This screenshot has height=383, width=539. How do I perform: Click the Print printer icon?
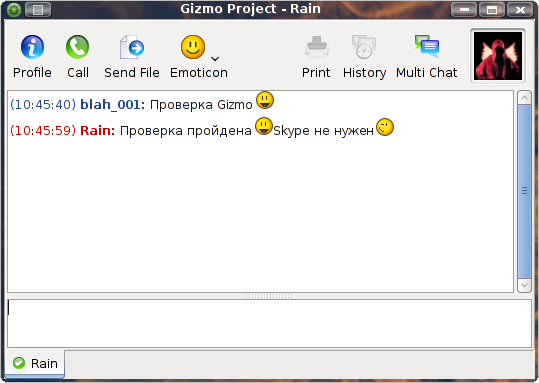316,47
